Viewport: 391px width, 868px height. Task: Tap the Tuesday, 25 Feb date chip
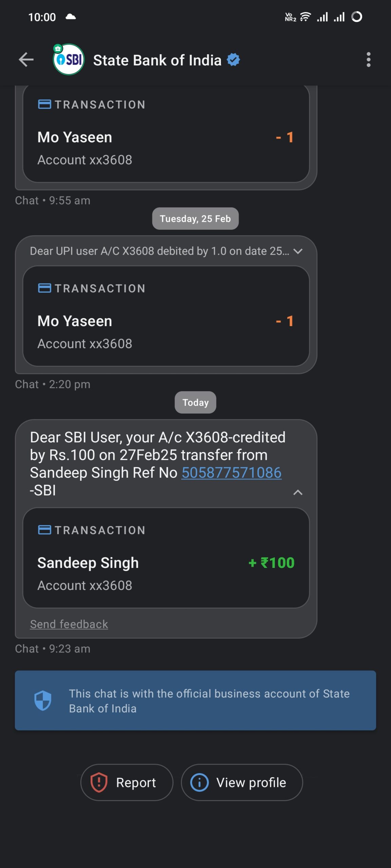click(195, 219)
